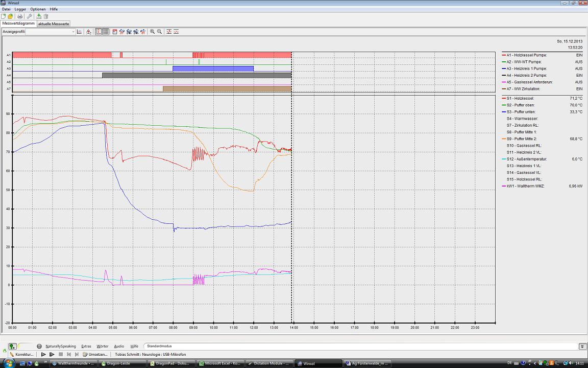Click the Umsetzen button

tap(95, 354)
